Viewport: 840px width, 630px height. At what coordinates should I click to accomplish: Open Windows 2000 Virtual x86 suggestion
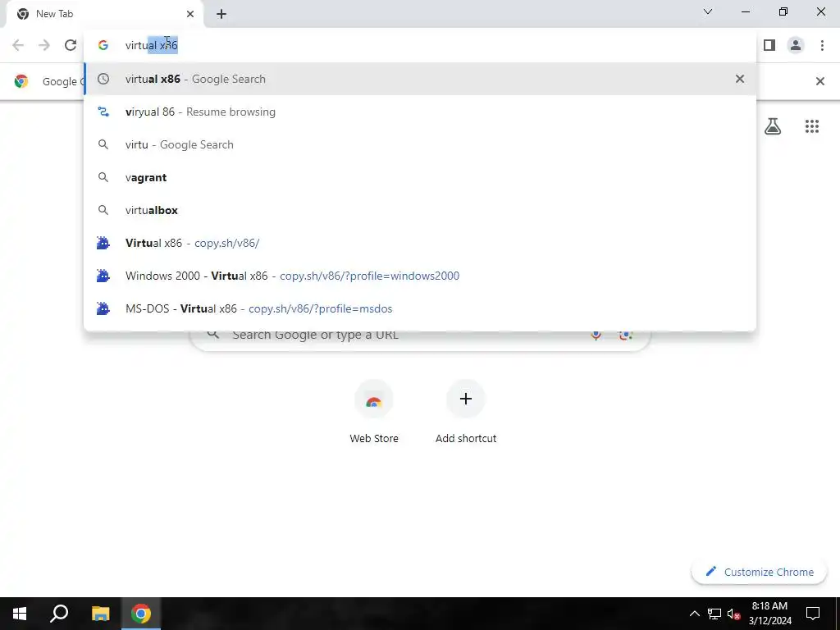pos(420,276)
